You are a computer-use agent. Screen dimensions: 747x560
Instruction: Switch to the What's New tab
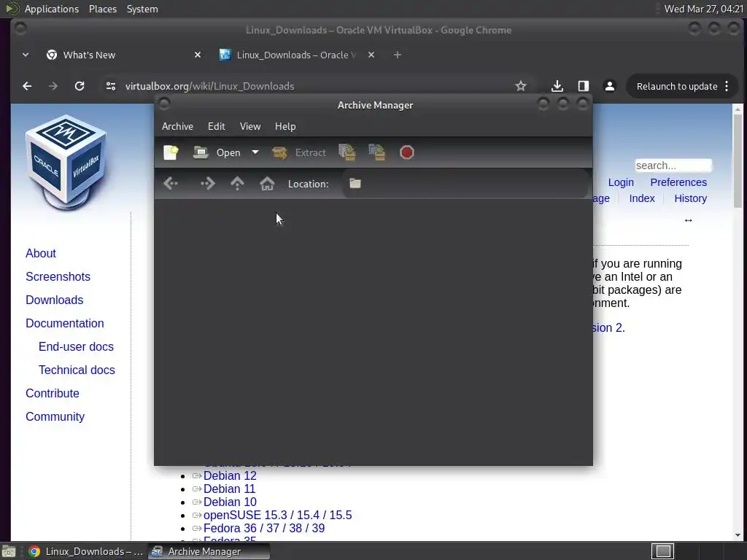(x=123, y=55)
